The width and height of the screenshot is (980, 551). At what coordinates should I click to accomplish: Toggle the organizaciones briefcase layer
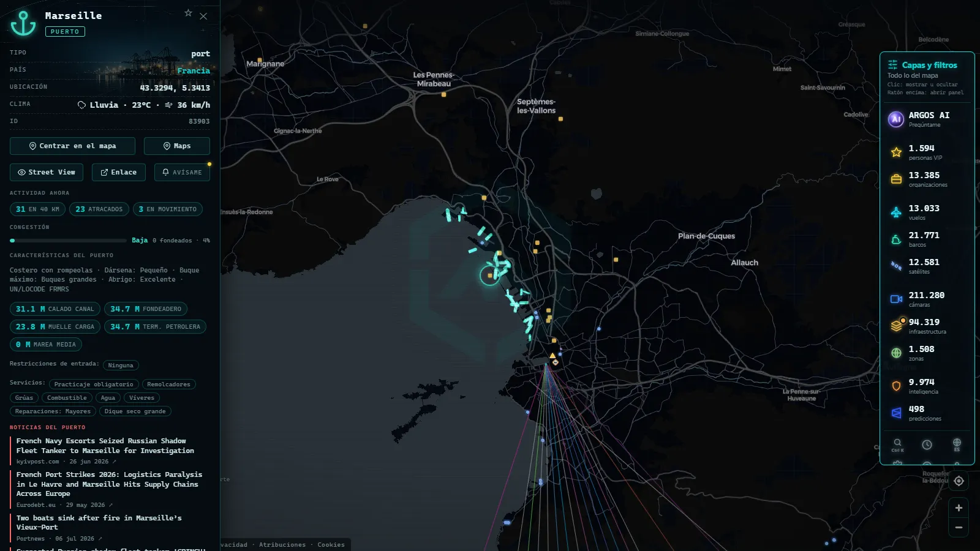click(896, 179)
